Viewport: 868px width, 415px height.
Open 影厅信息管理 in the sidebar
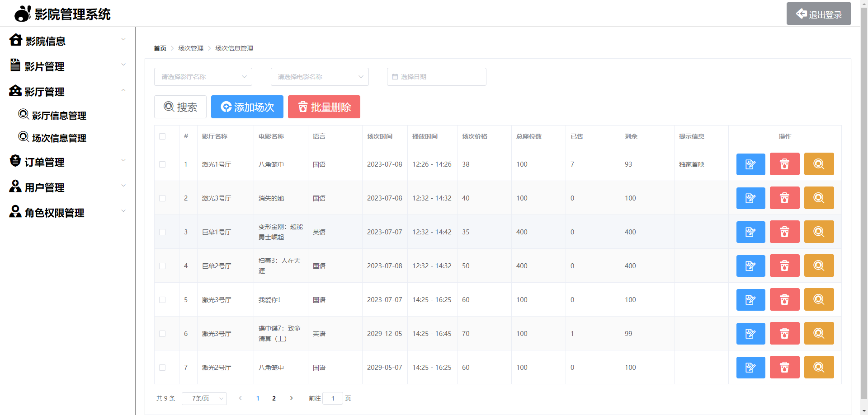(x=59, y=116)
